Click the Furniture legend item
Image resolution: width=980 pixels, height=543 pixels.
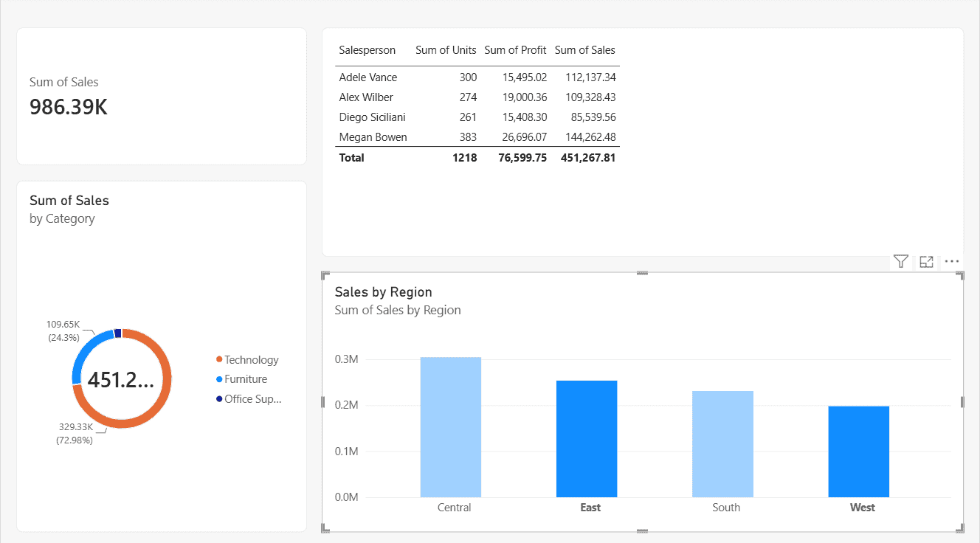point(241,379)
